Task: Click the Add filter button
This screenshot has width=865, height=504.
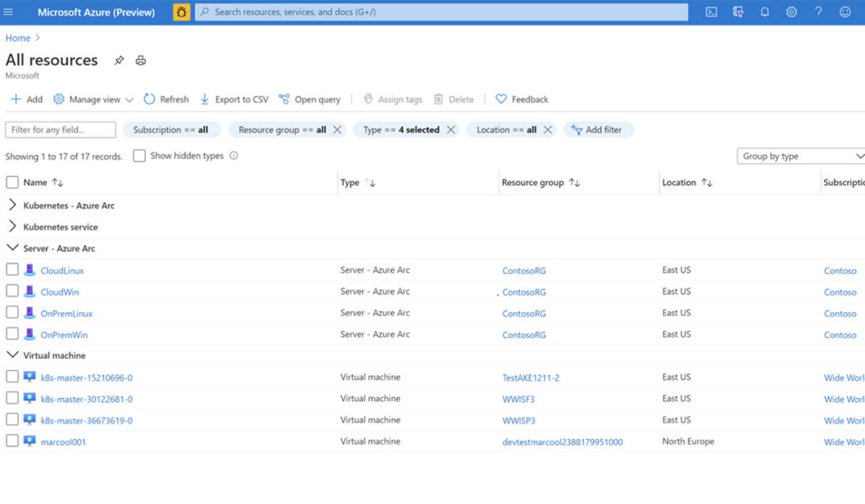Action: coord(597,129)
